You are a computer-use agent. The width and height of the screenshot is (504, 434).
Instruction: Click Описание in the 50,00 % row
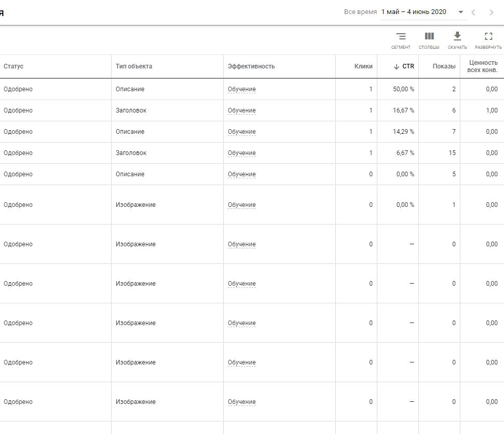click(130, 89)
